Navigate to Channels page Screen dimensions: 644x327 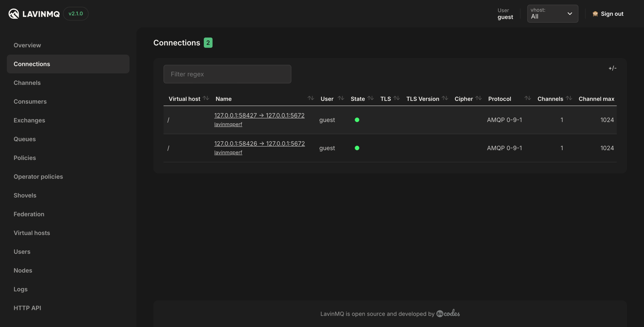click(x=27, y=83)
